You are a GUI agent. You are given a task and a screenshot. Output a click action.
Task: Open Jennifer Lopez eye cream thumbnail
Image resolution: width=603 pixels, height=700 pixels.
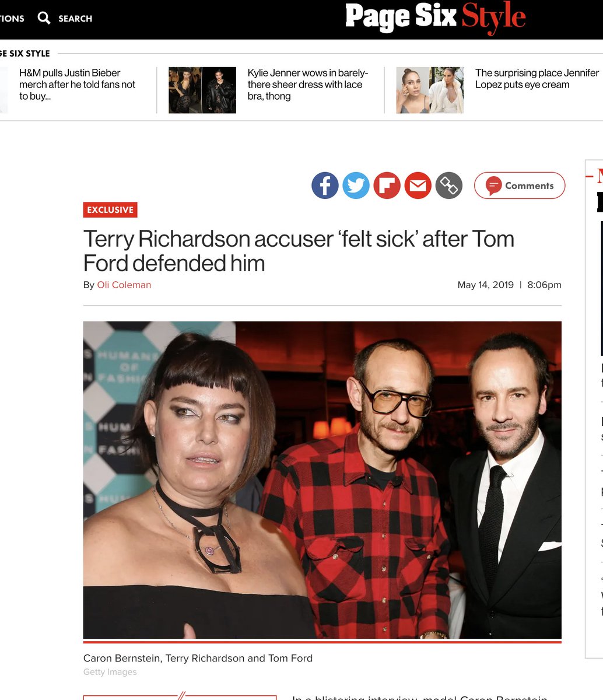[430, 90]
